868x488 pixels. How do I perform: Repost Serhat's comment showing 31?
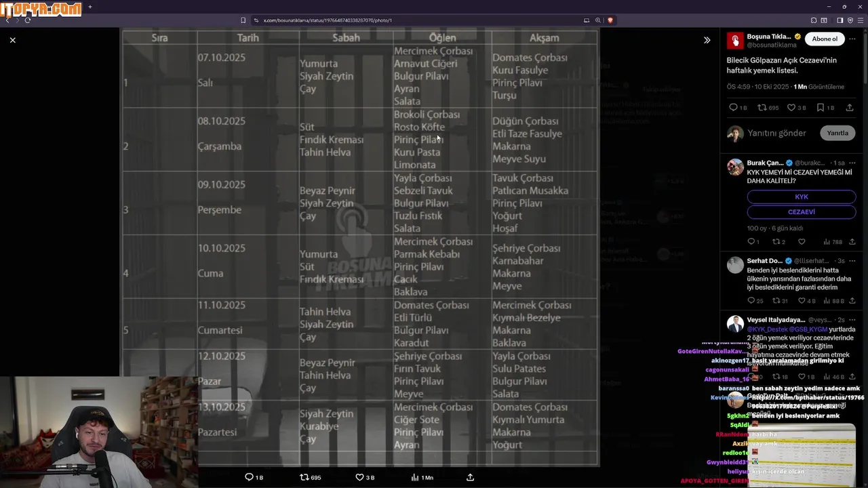click(x=776, y=301)
